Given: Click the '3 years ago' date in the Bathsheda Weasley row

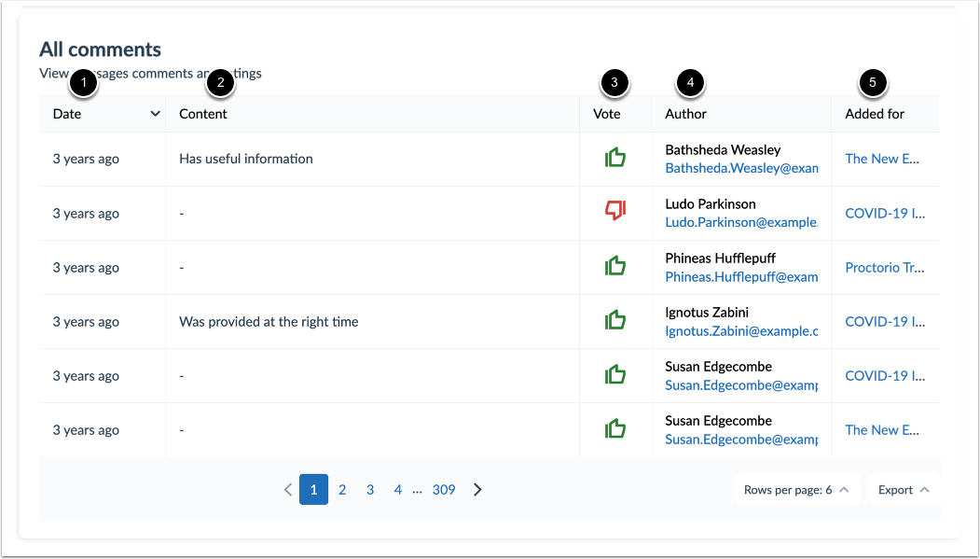Looking at the screenshot, I should pos(86,159).
